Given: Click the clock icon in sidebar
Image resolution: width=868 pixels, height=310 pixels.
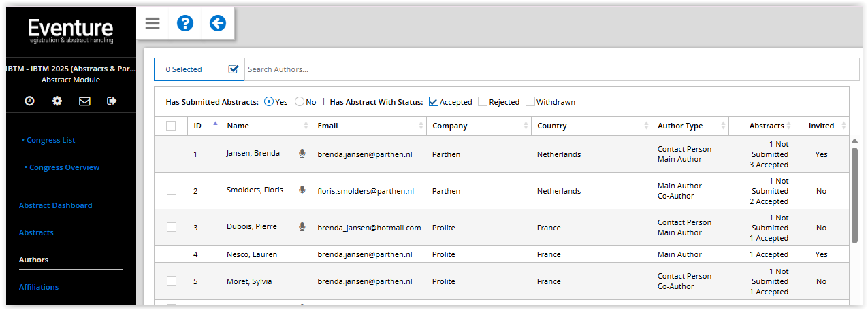Looking at the screenshot, I should pos(30,101).
